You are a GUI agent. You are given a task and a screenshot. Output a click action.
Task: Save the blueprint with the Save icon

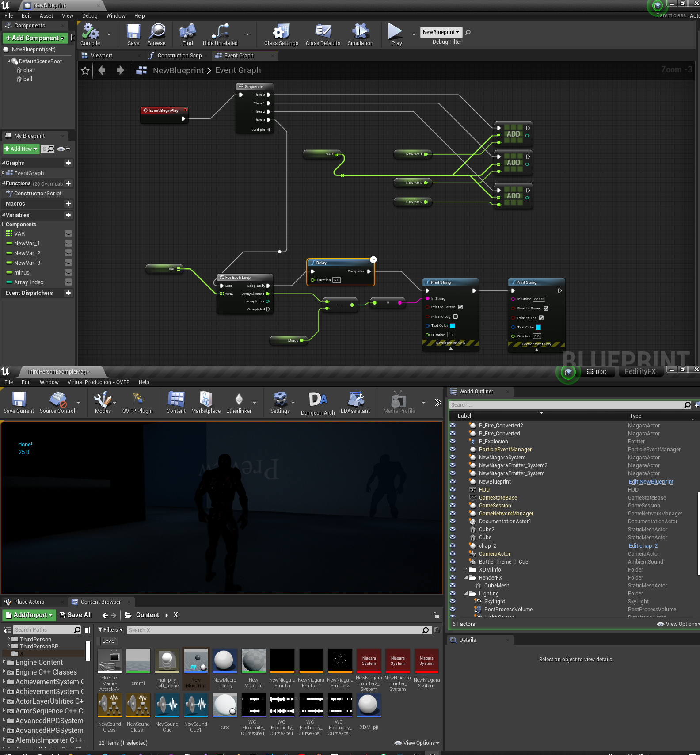pyautogui.click(x=133, y=34)
